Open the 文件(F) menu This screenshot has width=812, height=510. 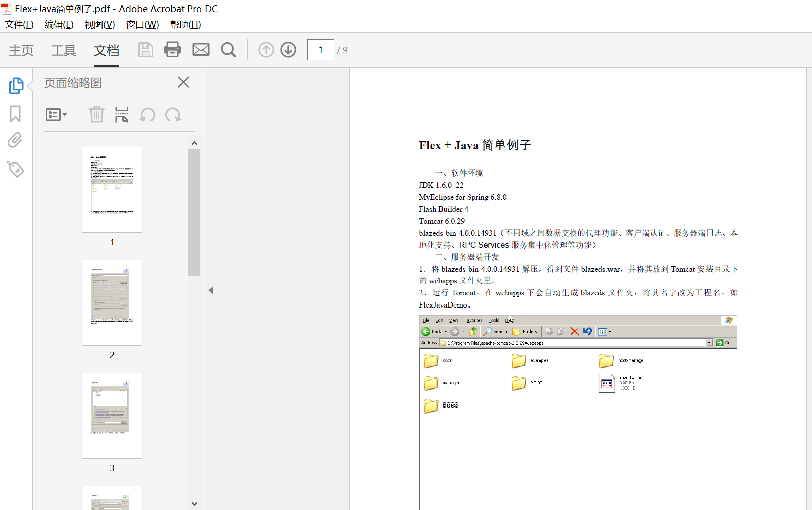[x=19, y=25]
